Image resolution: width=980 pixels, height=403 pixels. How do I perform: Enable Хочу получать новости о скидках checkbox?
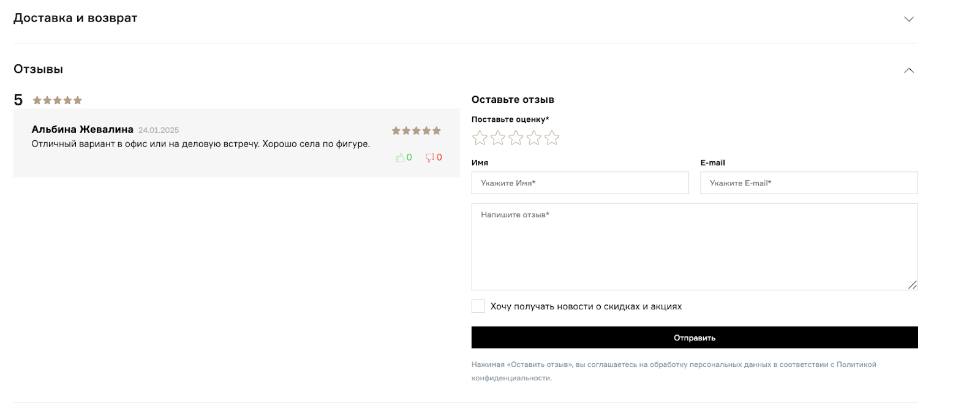[478, 306]
